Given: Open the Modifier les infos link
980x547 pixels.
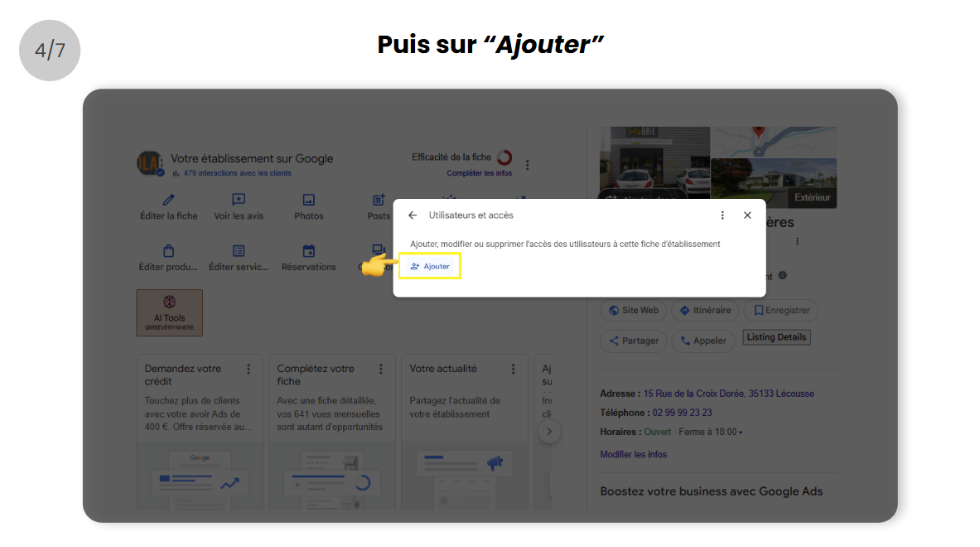Looking at the screenshot, I should (633, 454).
